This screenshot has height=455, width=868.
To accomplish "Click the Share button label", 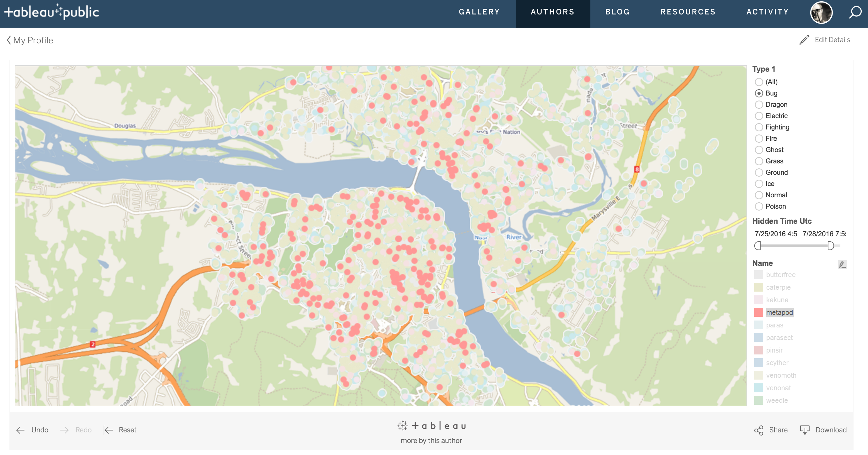I will coord(778,430).
